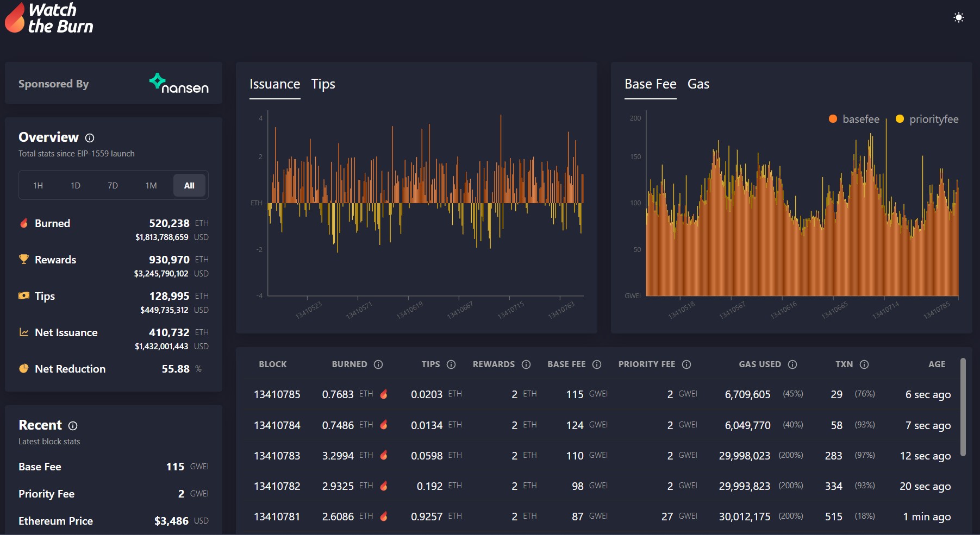
Task: Click the Net Issuance chart icon
Action: pos(24,332)
